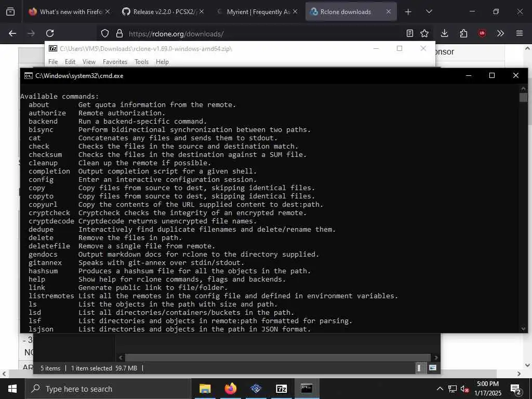Open 7-Zip Edit menu
The height and width of the screenshot is (399, 532).
click(70, 62)
